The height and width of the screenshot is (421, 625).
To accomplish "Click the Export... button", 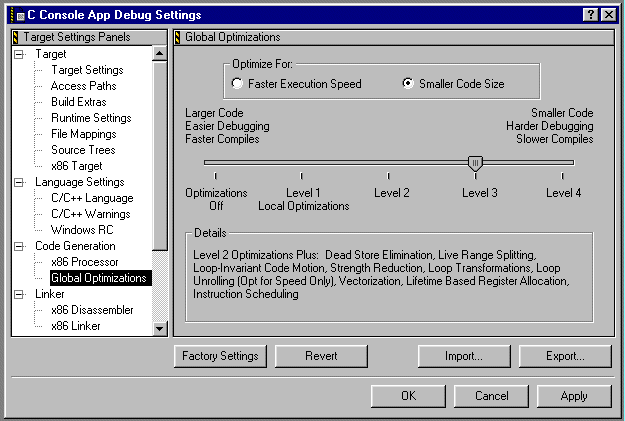I will pyautogui.click(x=565, y=356).
